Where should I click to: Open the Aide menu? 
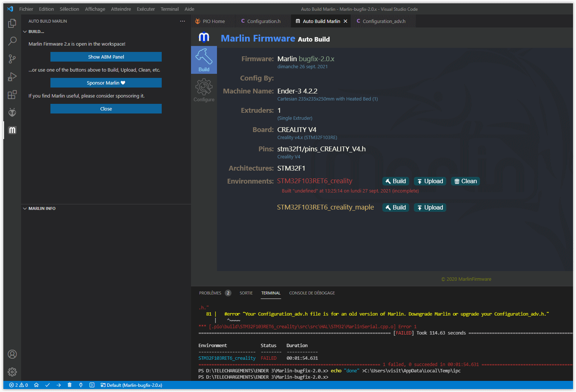190,9
